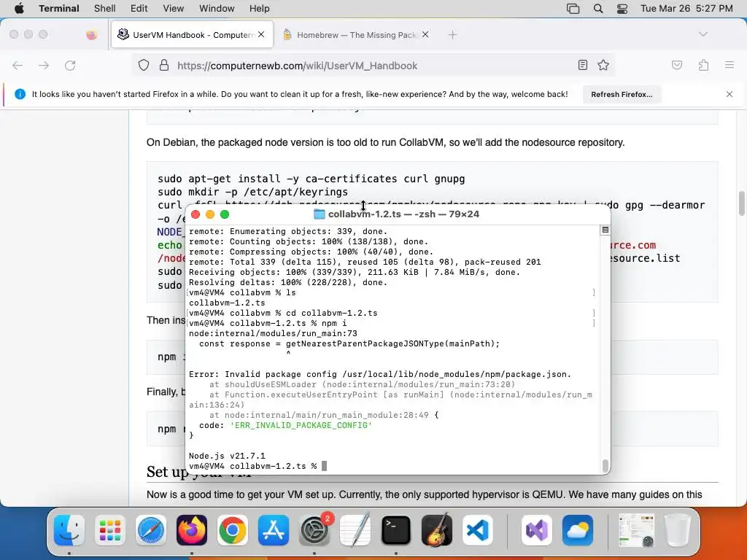The width and height of the screenshot is (747, 560).
Task: Click the Refresh Firefox button
Action: pyautogui.click(x=622, y=94)
